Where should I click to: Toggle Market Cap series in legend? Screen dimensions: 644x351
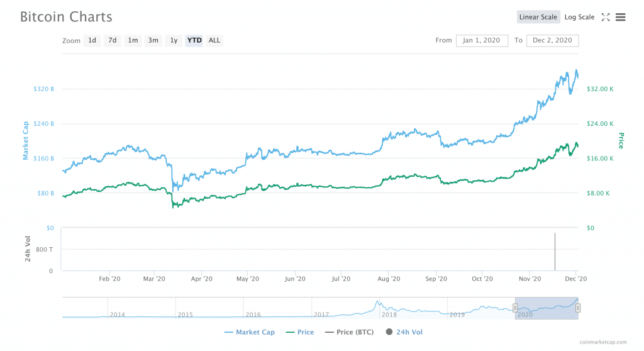click(249, 332)
